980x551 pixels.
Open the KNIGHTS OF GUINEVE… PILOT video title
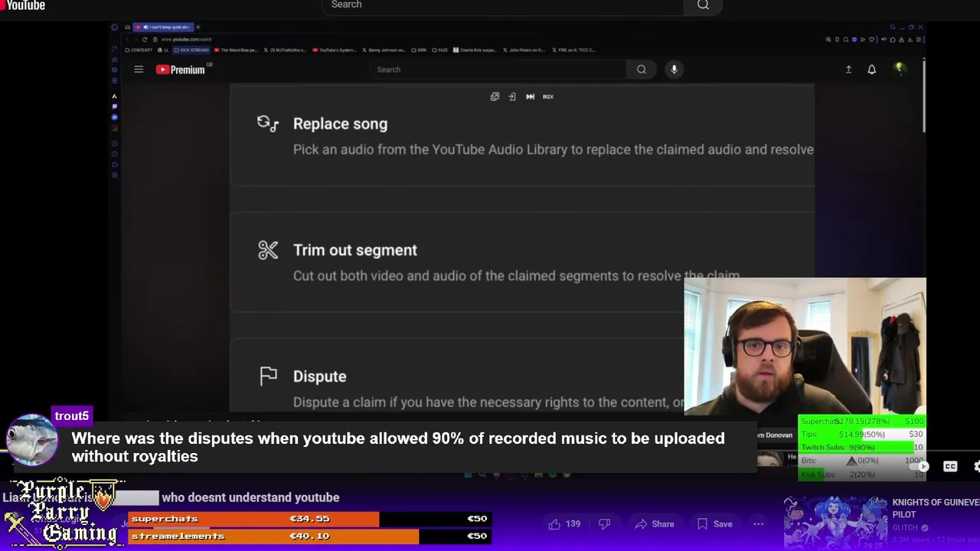pos(936,508)
